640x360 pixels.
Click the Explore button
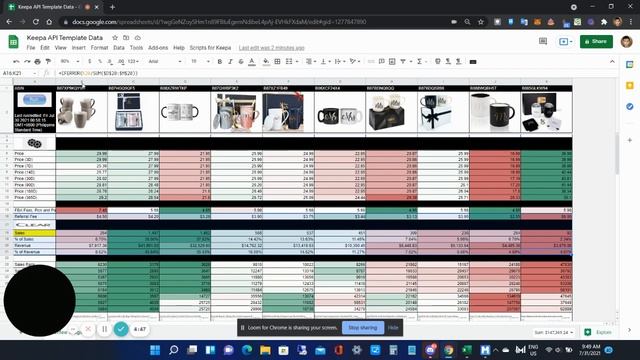598,332
